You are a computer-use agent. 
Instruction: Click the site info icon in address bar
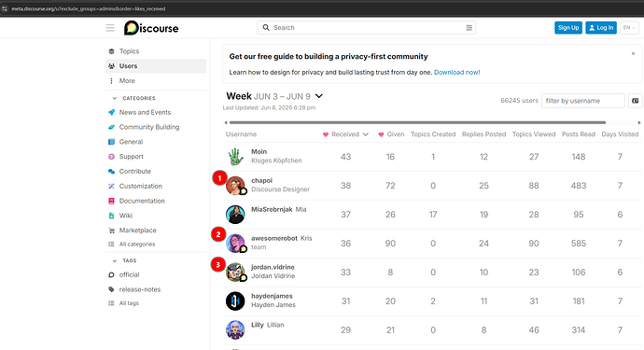(x=5, y=8)
